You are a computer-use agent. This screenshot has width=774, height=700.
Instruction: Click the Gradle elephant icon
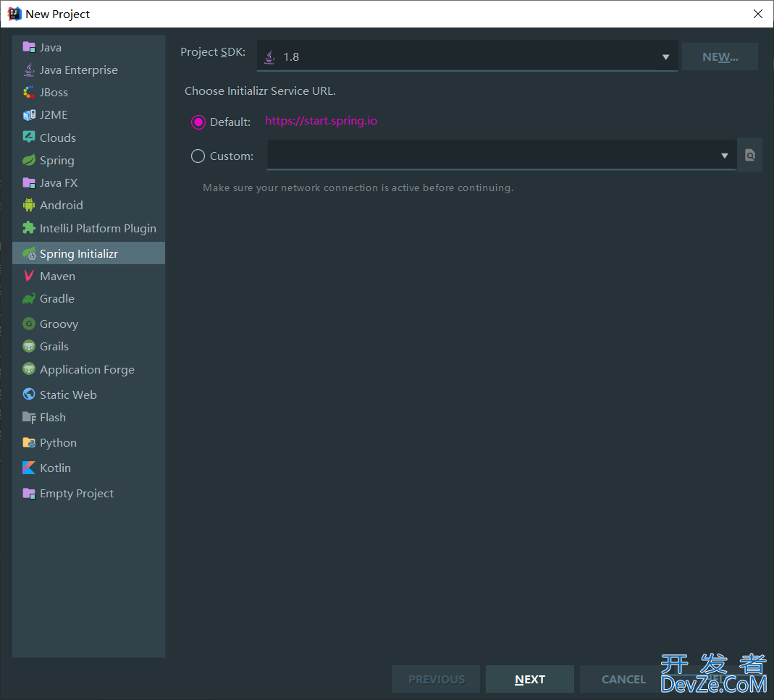(29, 299)
